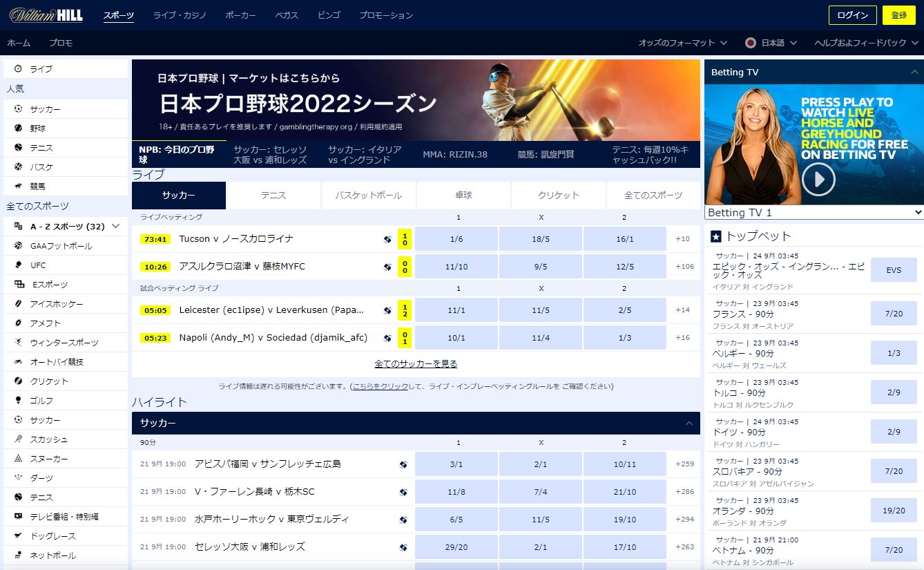Screen dimensions: 924x570
Task: Expand +10 markets for Tucson match
Action: click(683, 239)
